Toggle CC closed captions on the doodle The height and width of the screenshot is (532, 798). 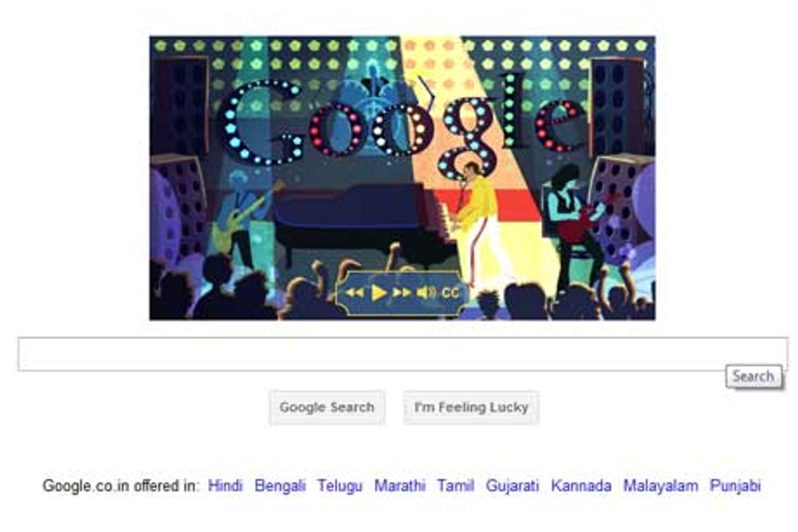[x=450, y=293]
